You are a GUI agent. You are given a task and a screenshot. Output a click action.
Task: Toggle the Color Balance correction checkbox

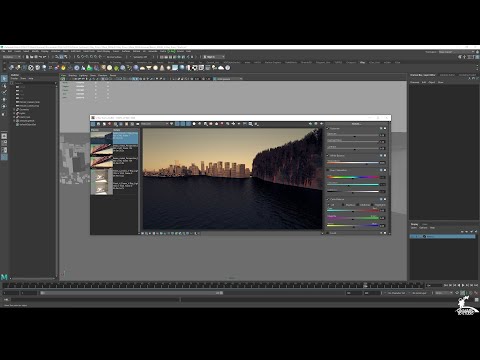(328, 199)
